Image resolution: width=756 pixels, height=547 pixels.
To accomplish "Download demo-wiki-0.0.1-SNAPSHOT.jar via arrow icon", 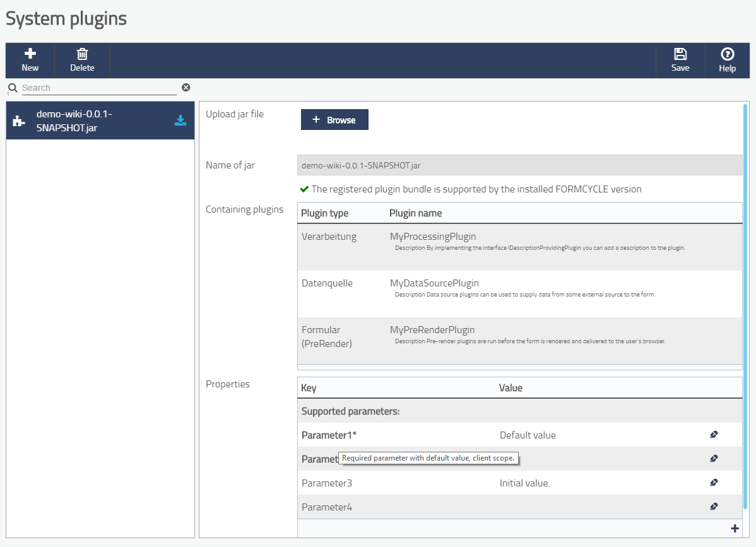I will coord(180,121).
